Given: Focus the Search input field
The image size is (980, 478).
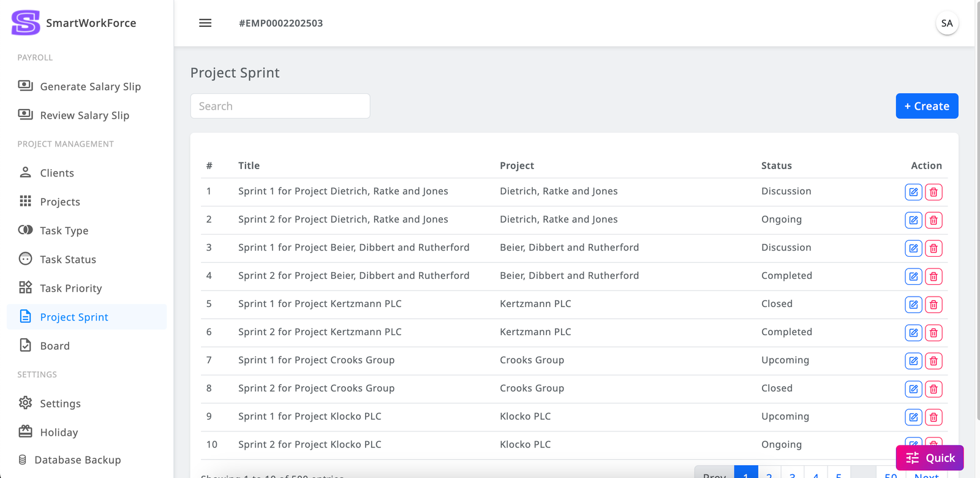Looking at the screenshot, I should coord(280,106).
